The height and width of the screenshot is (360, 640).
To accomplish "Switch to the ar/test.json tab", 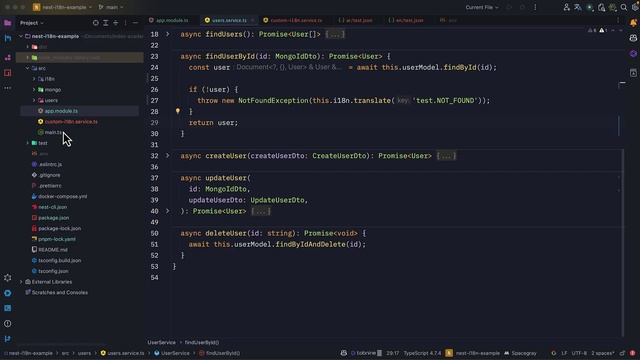I will pyautogui.click(x=355, y=20).
